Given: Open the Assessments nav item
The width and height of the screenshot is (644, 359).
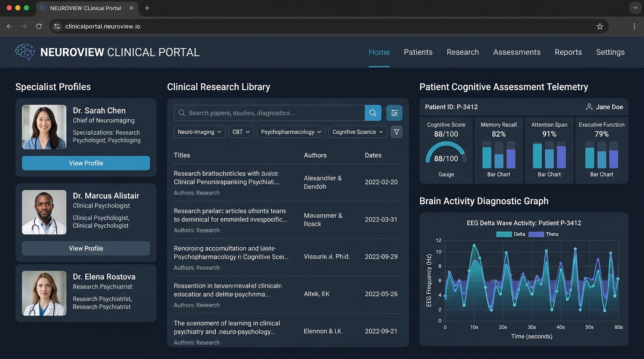Looking at the screenshot, I should pos(517,52).
